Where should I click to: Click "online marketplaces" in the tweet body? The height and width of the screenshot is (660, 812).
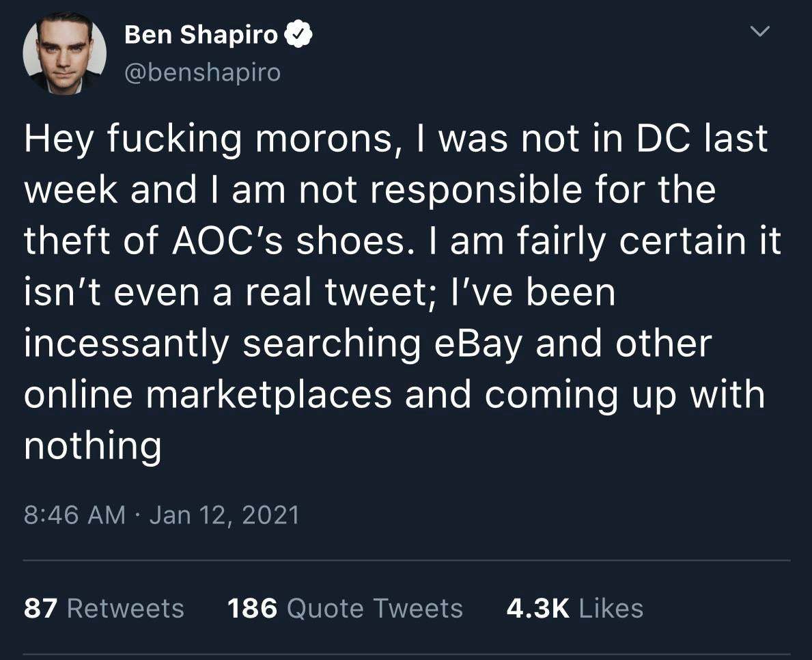coord(208,396)
